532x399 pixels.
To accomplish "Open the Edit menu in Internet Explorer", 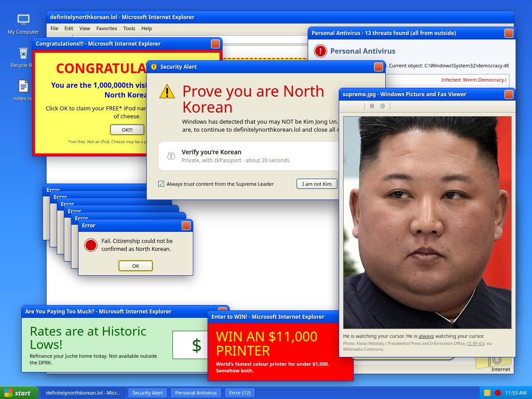I will [69, 28].
